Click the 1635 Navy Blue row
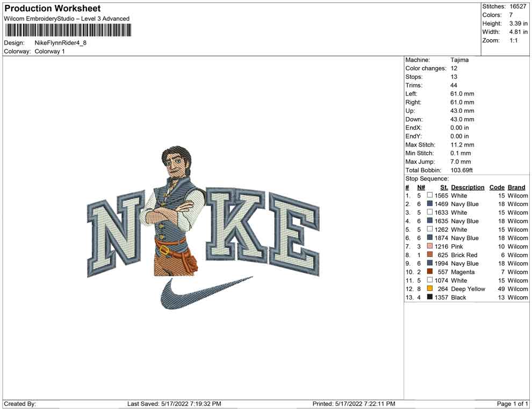Screen dimensions: 532x409 [x=466, y=221]
